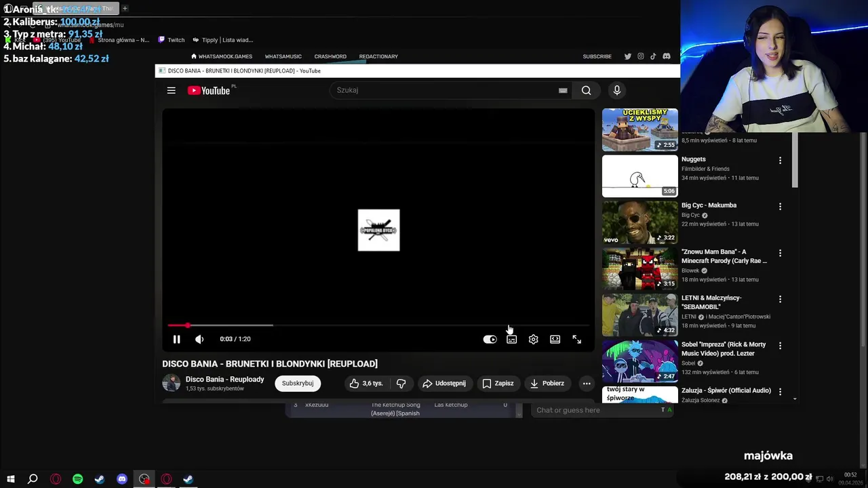Open video title Big Cyc - Makumba
Image resolution: width=868 pixels, height=488 pixels.
[x=709, y=205]
